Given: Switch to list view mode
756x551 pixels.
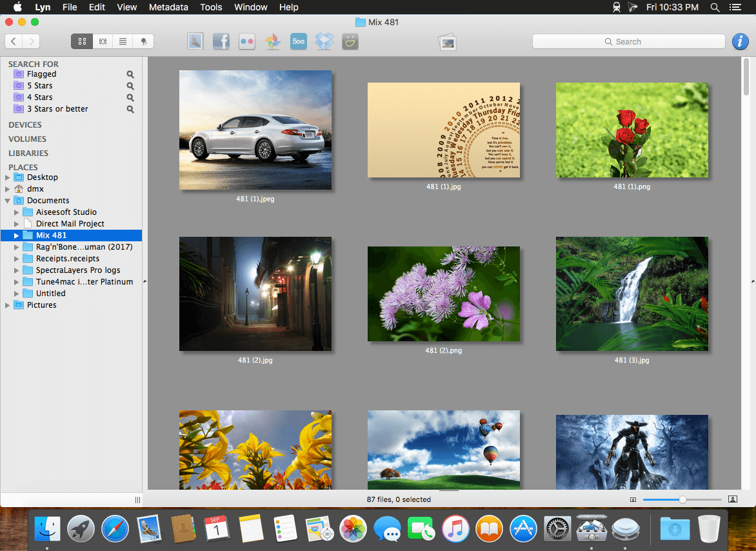Looking at the screenshot, I should coord(122,41).
